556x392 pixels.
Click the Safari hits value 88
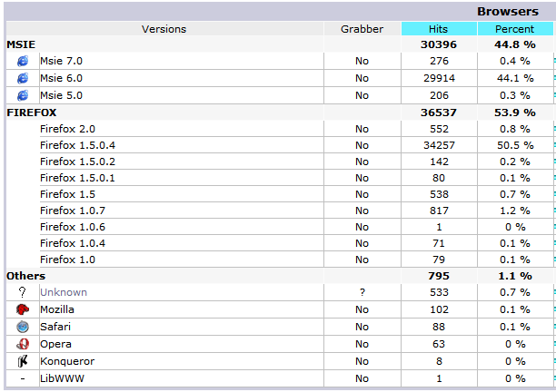pos(439,327)
